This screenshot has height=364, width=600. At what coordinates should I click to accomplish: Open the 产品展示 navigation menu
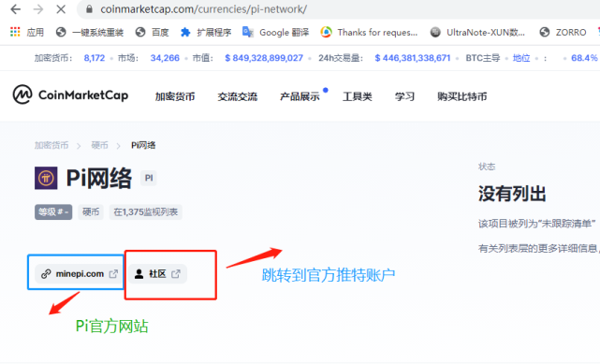[300, 96]
